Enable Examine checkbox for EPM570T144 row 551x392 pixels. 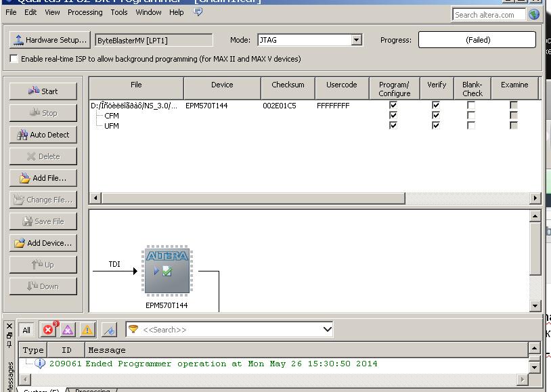pyautogui.click(x=513, y=105)
